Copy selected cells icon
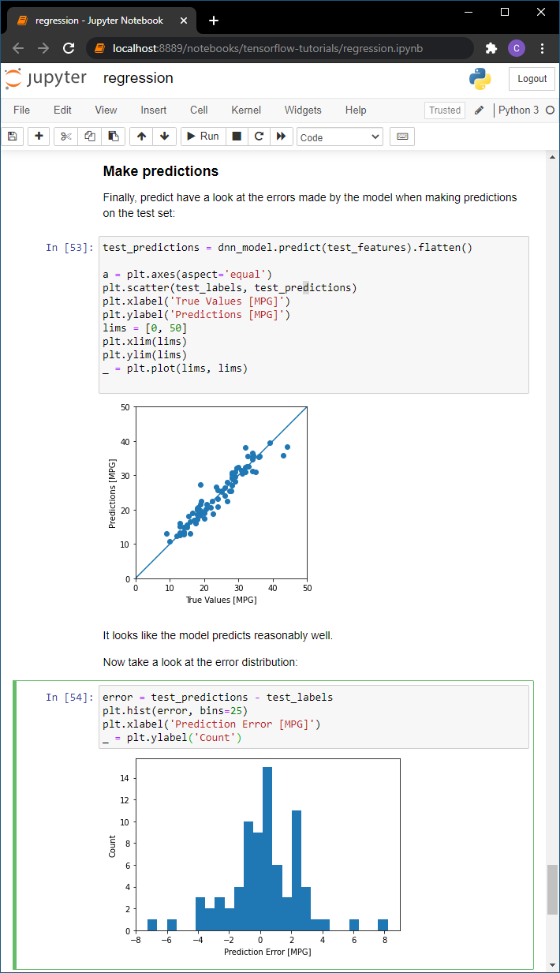 (90, 137)
